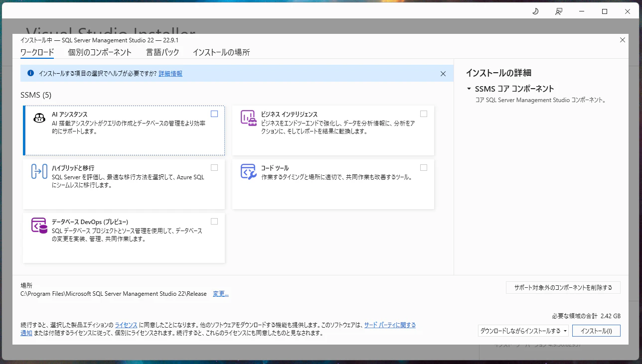Click the インストールの詳細 heading
The height and width of the screenshot is (364, 642).
[498, 73]
